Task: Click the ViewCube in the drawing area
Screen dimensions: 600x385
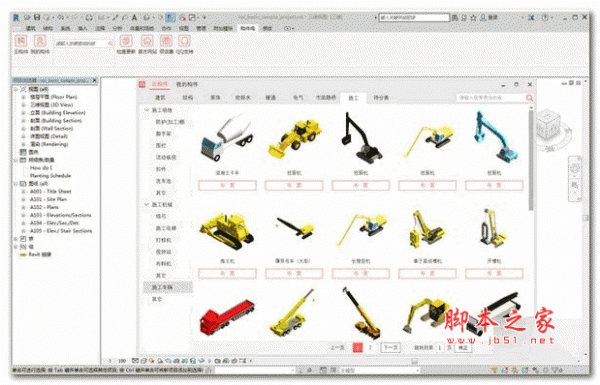Action: pos(548,126)
